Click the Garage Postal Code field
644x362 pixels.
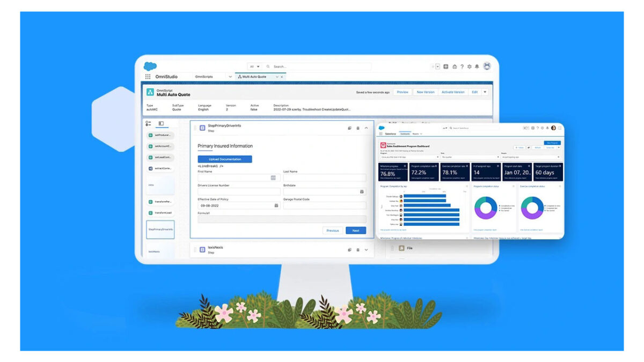click(x=325, y=205)
